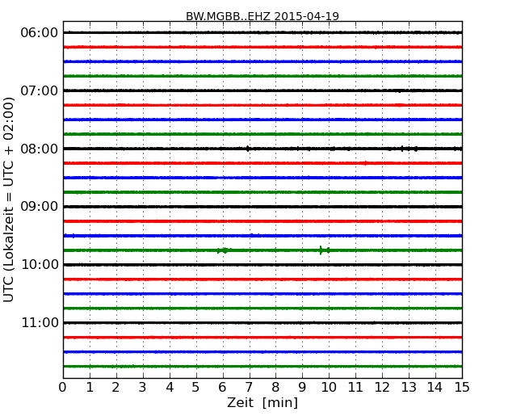Viewport: 525px width, 420px height.
Task: Click x-axis tick label 7
Action: (249, 388)
